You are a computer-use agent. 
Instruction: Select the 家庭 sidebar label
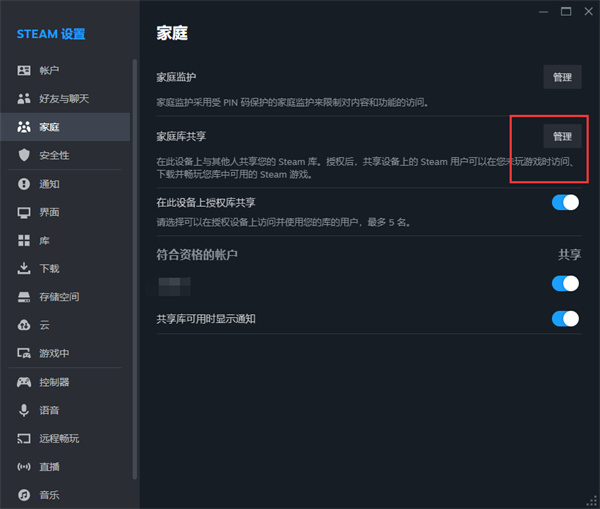click(49, 127)
